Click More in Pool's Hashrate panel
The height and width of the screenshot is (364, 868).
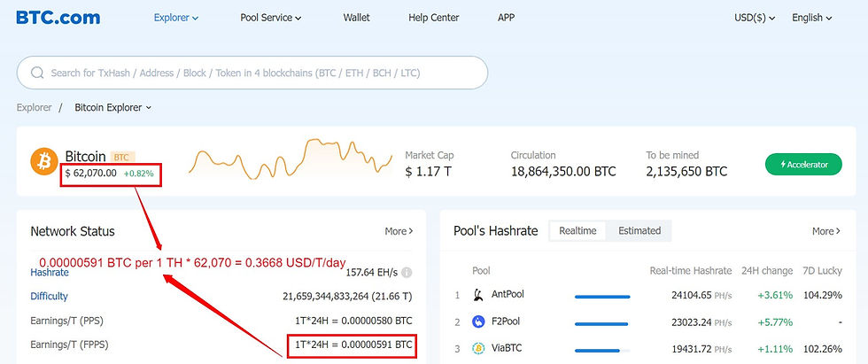pos(825,231)
